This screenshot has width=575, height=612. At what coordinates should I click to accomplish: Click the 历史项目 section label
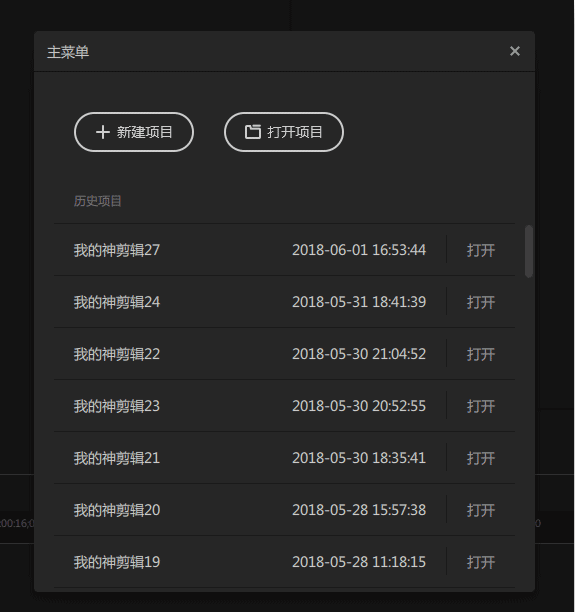(x=98, y=201)
